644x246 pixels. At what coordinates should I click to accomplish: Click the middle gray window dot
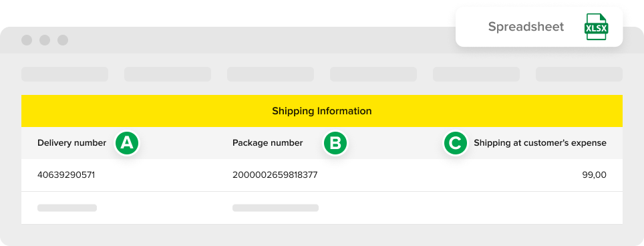(x=45, y=40)
